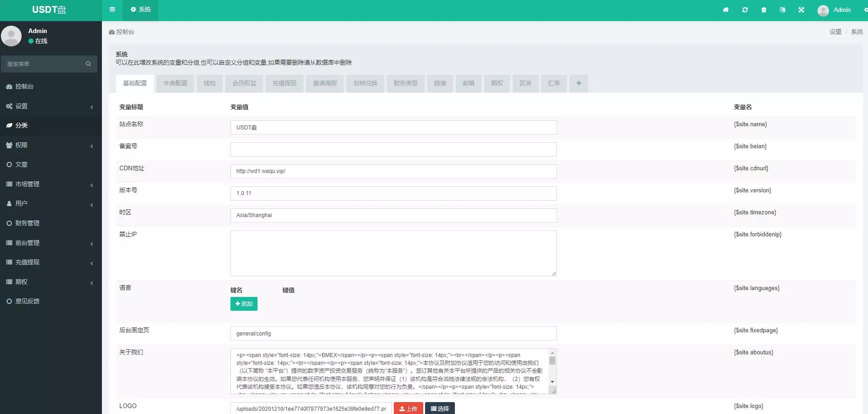Click the trash clear-cache icon
This screenshot has width=868, height=414.
[764, 10]
